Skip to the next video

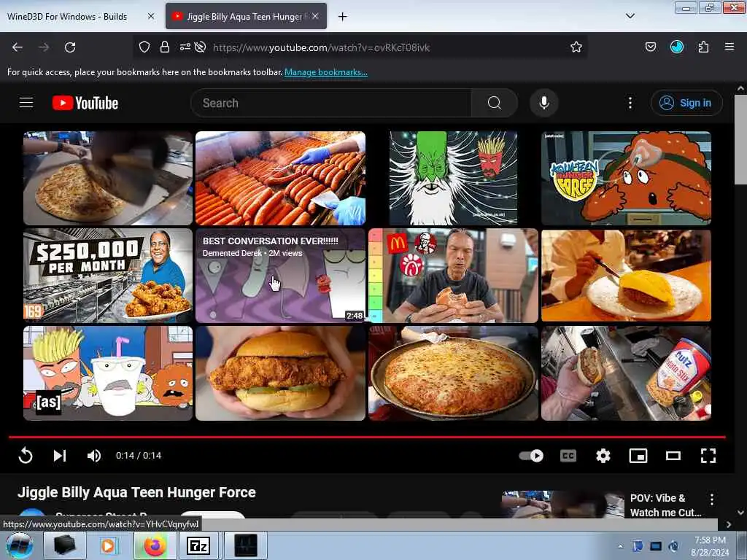pos(60,456)
